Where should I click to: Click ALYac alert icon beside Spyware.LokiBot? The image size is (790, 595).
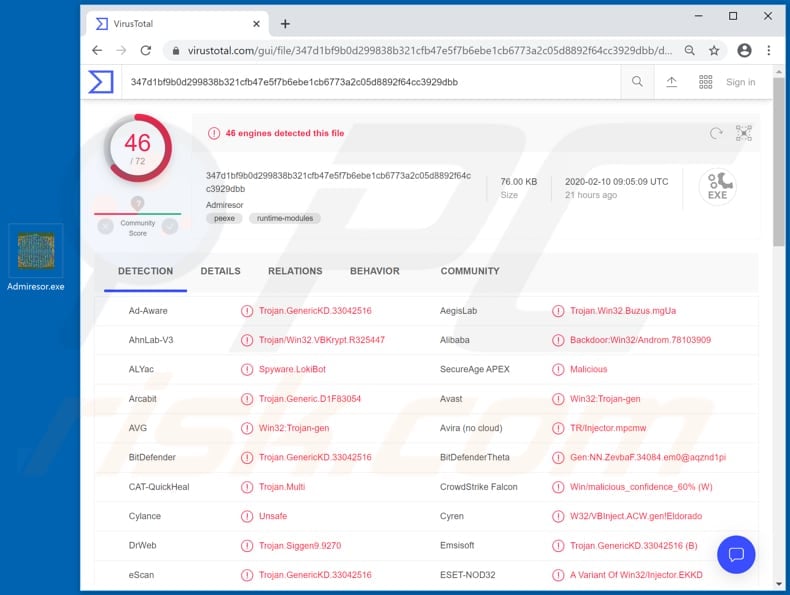[x=247, y=369]
